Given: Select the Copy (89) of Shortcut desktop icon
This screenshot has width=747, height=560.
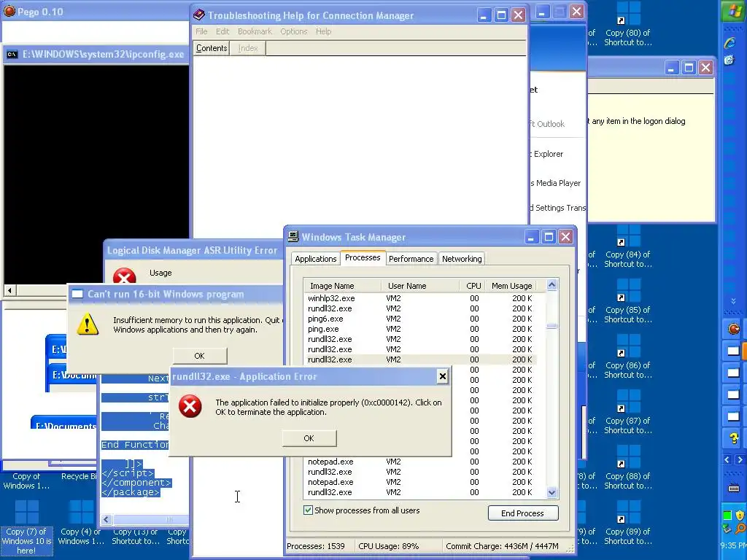Looking at the screenshot, I should [x=628, y=524].
